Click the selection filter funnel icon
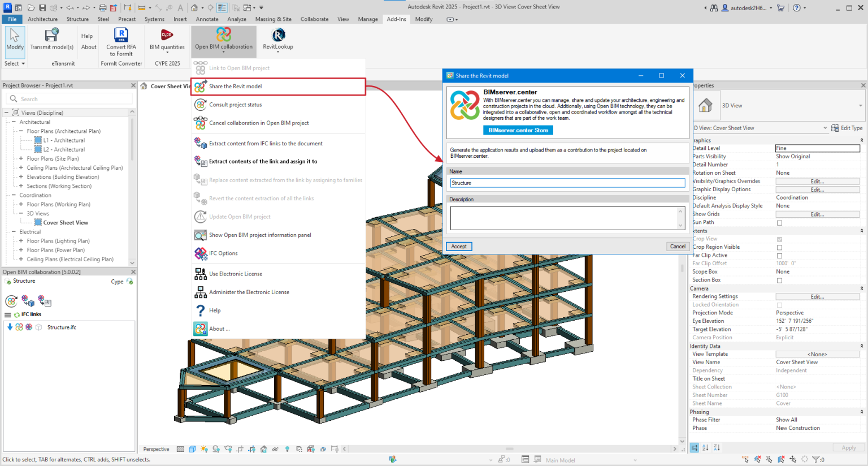 (815, 460)
